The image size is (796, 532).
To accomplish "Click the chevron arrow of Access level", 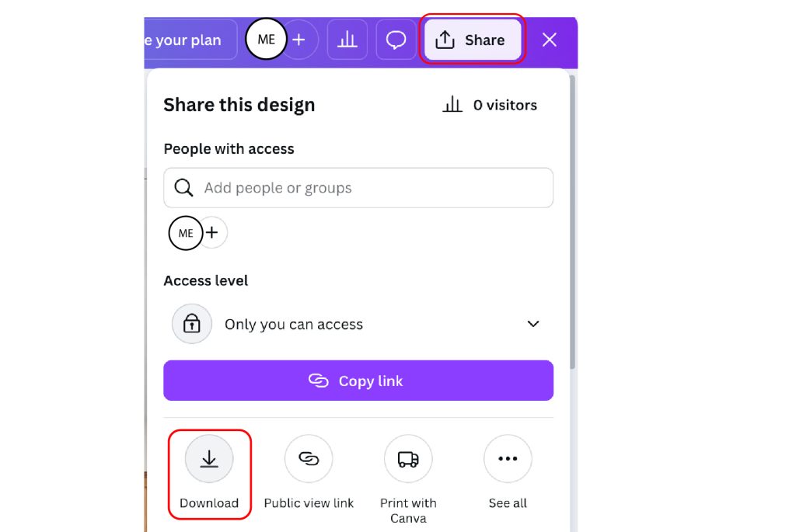I will coord(533,324).
